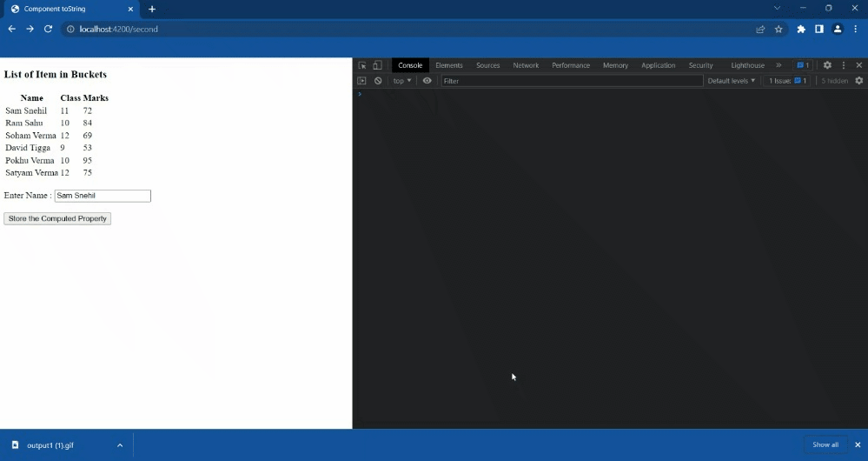Image resolution: width=868 pixels, height=461 pixels.
Task: Open the downloaded output1 (1).gif file
Action: 50,445
